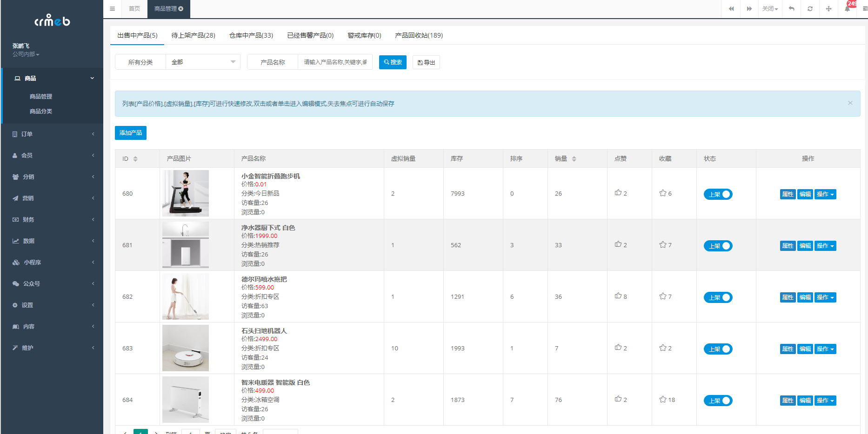The height and width of the screenshot is (434, 868).
Task: Expand the 小程序 sidebar menu
Action: 52,263
